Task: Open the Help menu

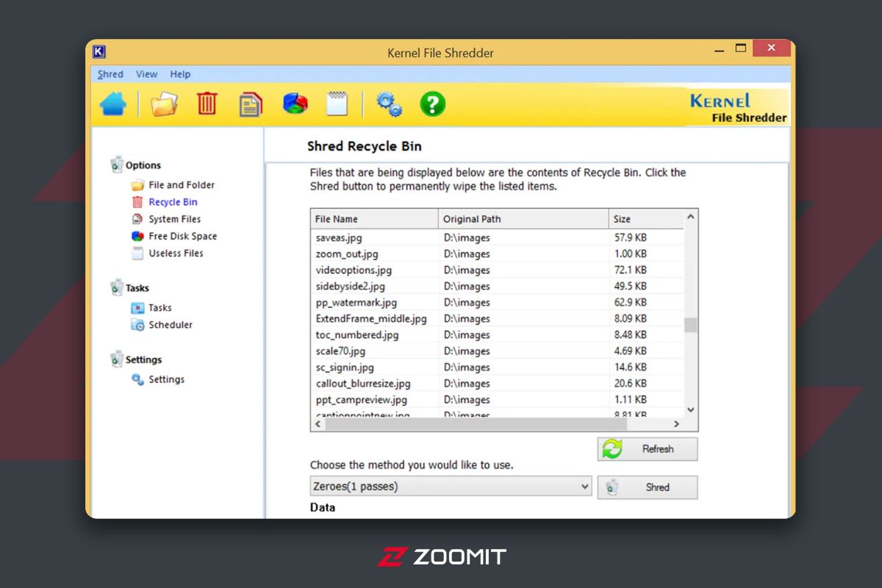Action: 180,74
